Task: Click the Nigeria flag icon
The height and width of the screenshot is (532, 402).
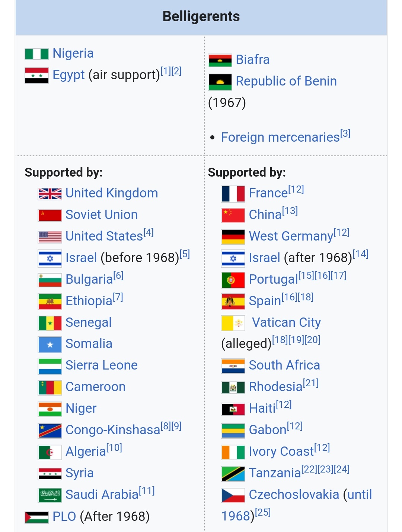Action: pos(36,54)
